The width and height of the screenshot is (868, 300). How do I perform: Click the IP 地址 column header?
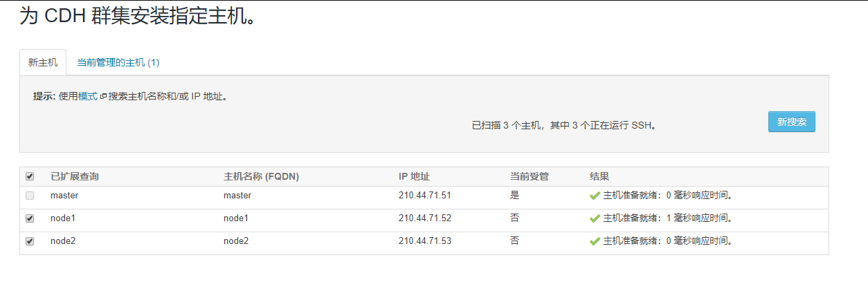(x=414, y=177)
